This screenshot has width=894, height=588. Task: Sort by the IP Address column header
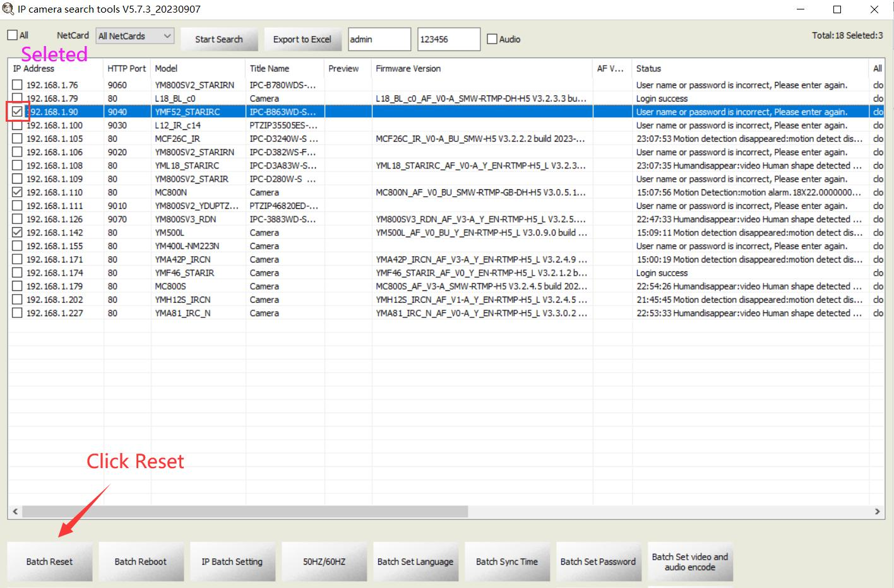point(56,69)
